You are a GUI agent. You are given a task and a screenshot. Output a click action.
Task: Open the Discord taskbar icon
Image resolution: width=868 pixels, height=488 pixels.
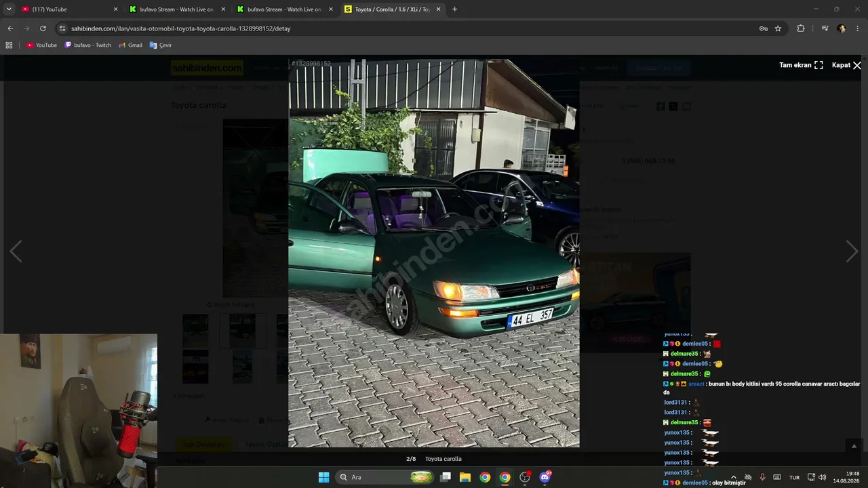coord(545,477)
